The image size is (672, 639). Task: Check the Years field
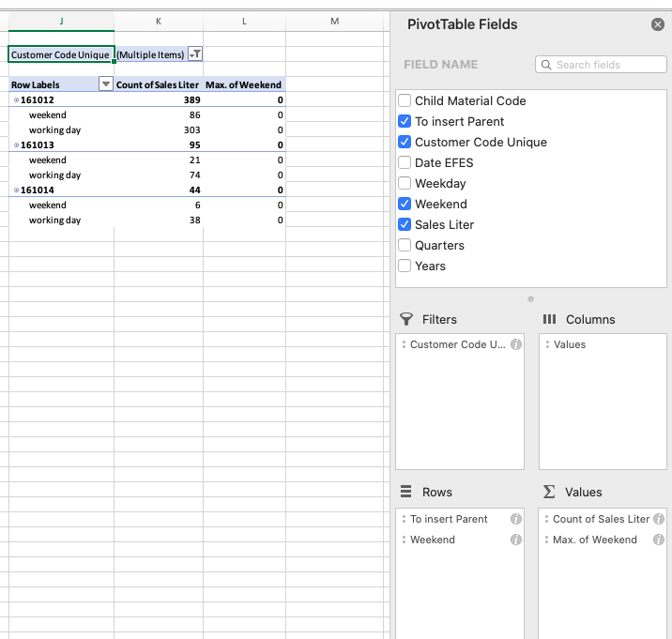coord(405,266)
